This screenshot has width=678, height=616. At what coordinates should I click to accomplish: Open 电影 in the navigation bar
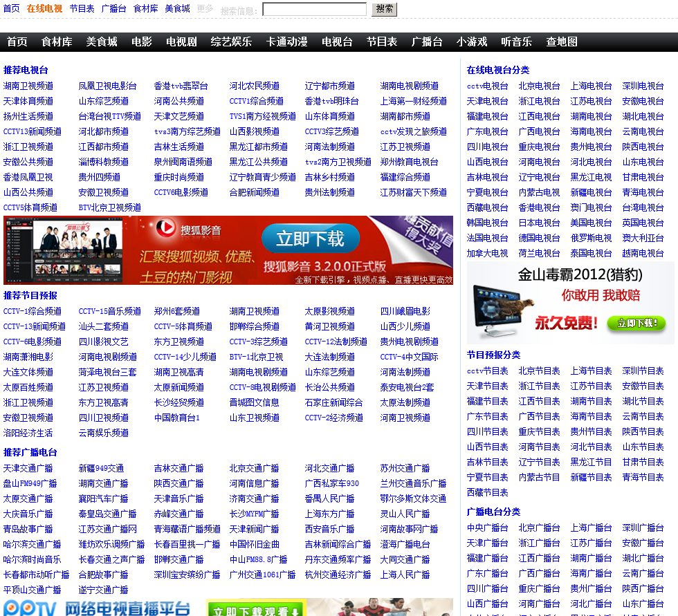[x=142, y=42]
